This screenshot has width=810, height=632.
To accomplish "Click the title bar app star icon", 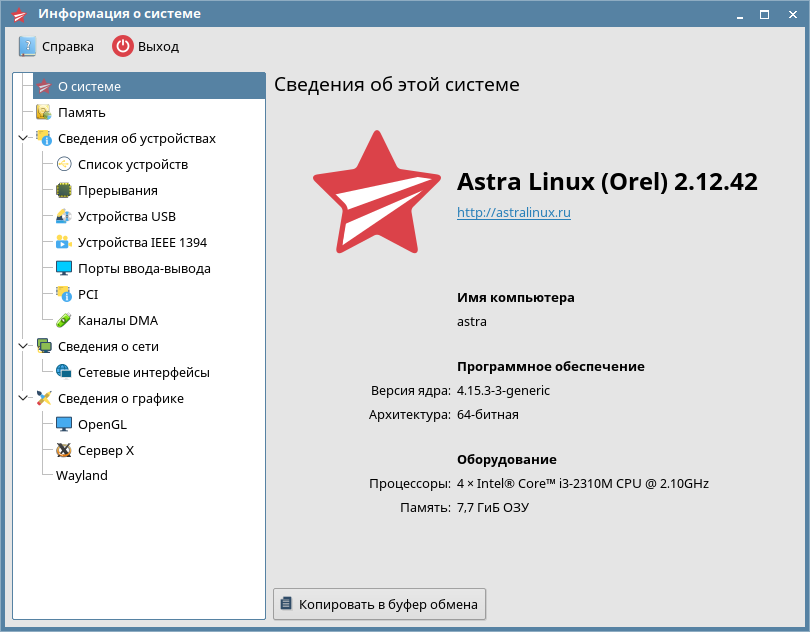I will point(20,14).
